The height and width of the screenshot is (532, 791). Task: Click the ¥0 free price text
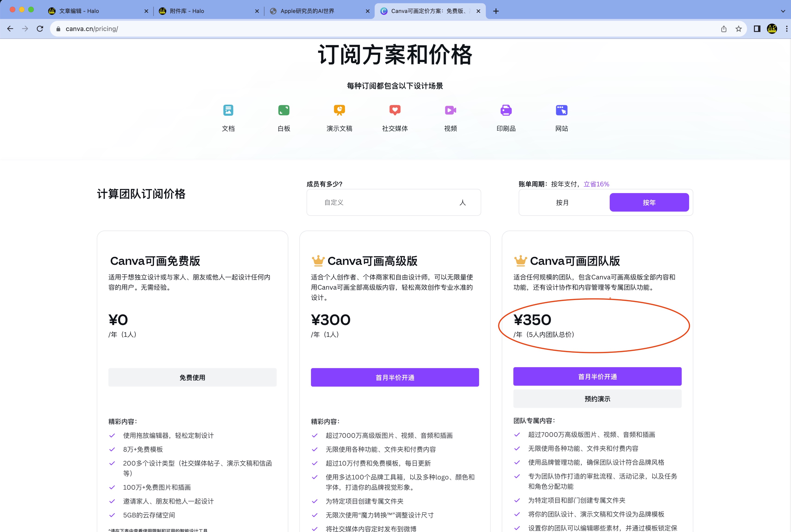tap(118, 320)
